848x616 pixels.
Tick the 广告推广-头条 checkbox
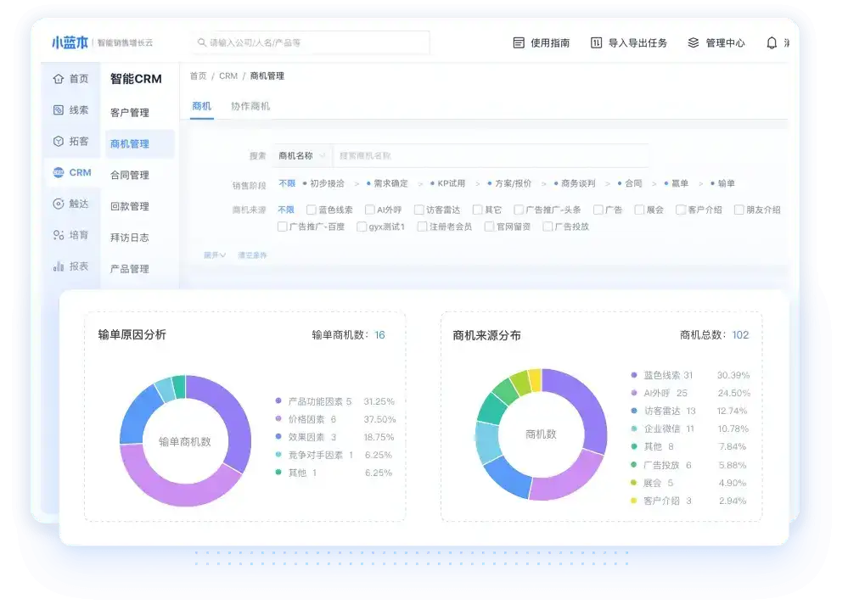coord(519,210)
